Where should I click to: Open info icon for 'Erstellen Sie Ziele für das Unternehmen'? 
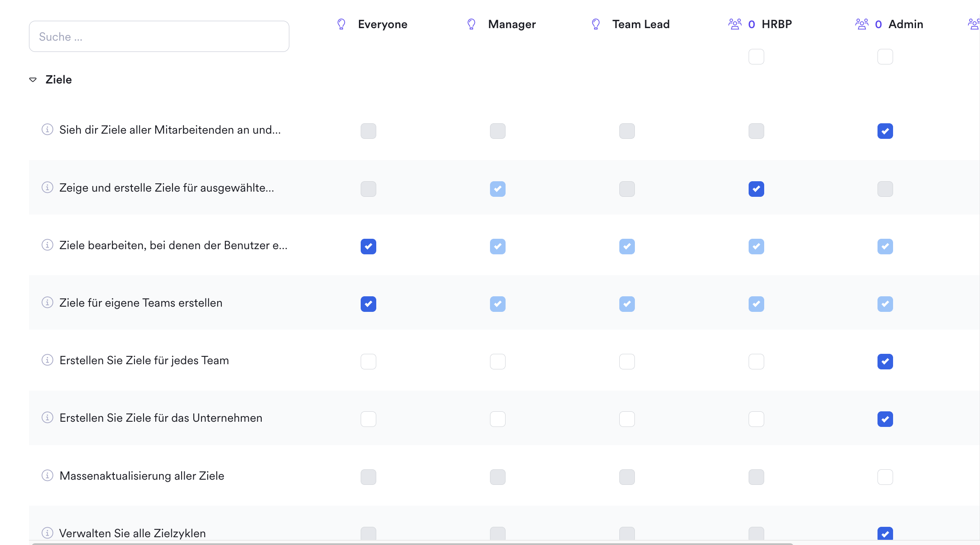(47, 417)
